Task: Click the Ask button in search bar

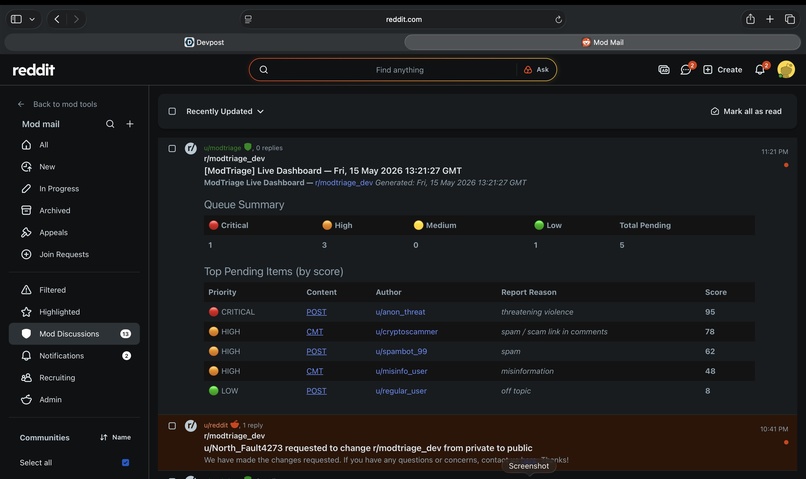Action: coord(536,69)
